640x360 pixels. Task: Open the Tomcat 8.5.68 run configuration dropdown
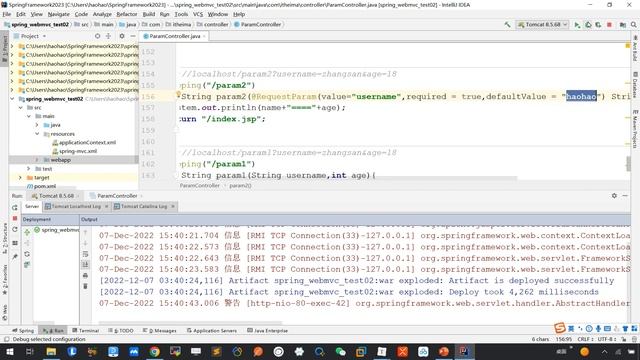tap(542, 24)
